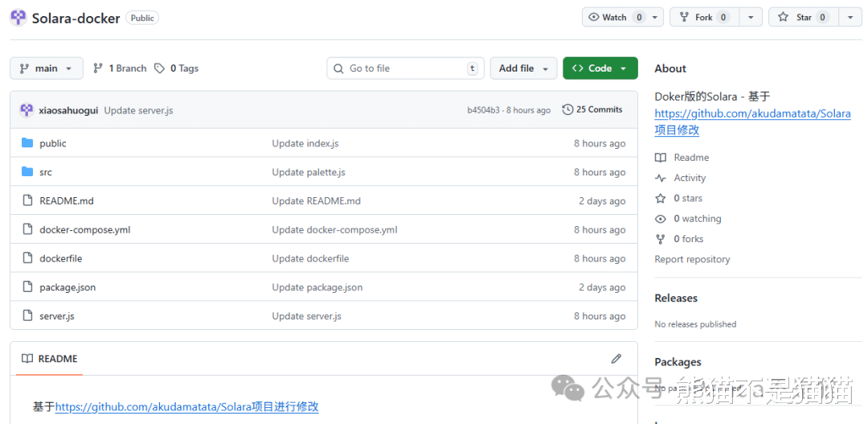Open commit message Update package.json
This screenshot has width=868, height=424.
coord(317,288)
